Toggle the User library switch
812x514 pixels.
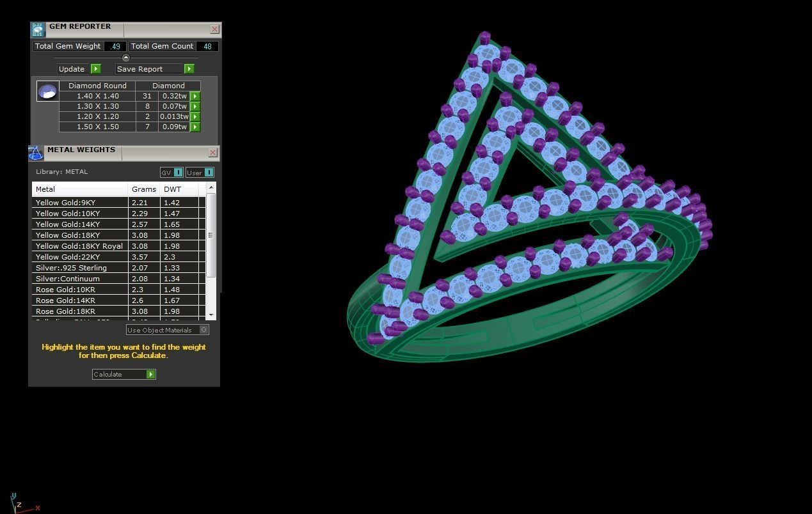(x=209, y=173)
